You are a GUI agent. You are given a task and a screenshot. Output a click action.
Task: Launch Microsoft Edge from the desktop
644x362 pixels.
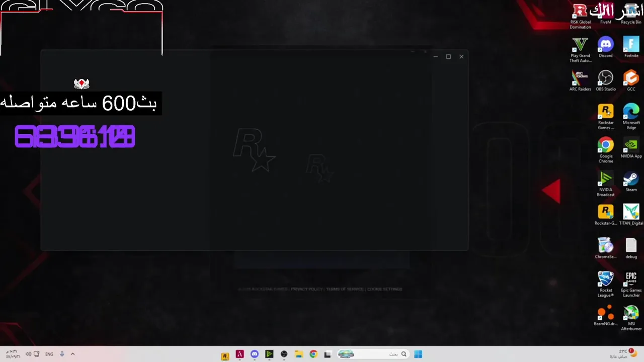tap(631, 117)
